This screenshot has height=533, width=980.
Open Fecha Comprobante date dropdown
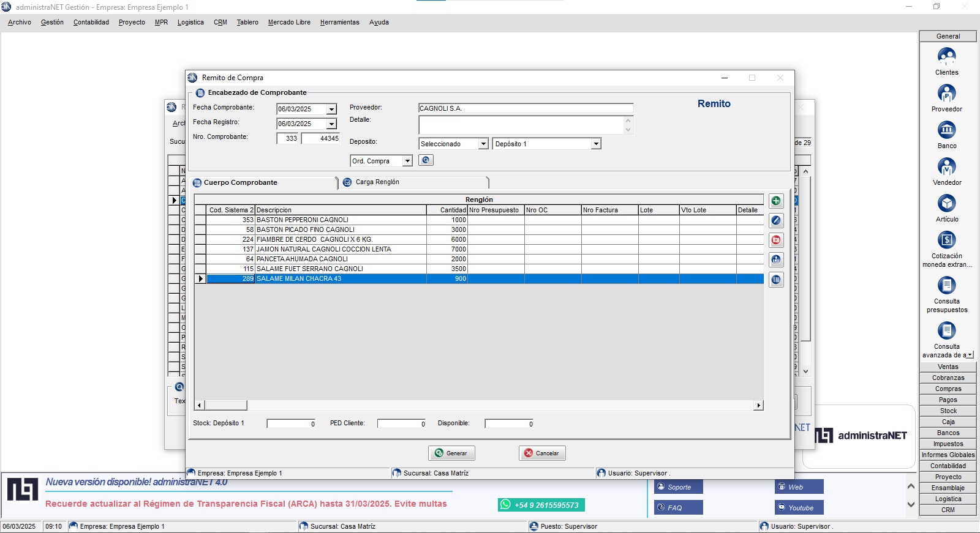331,109
